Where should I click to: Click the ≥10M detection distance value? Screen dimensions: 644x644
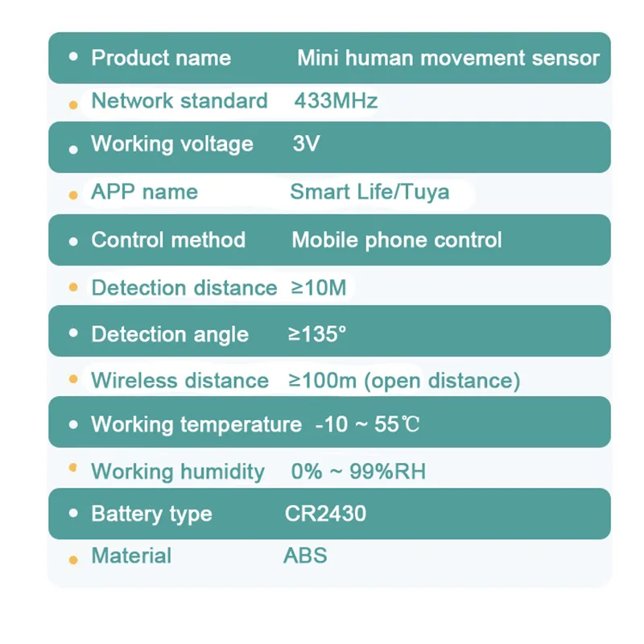pos(318,287)
